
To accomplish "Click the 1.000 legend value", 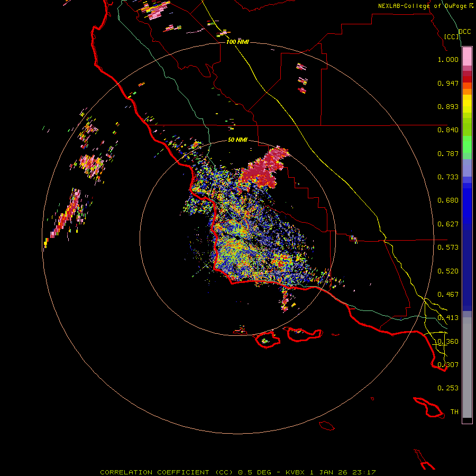I will coord(448,59).
